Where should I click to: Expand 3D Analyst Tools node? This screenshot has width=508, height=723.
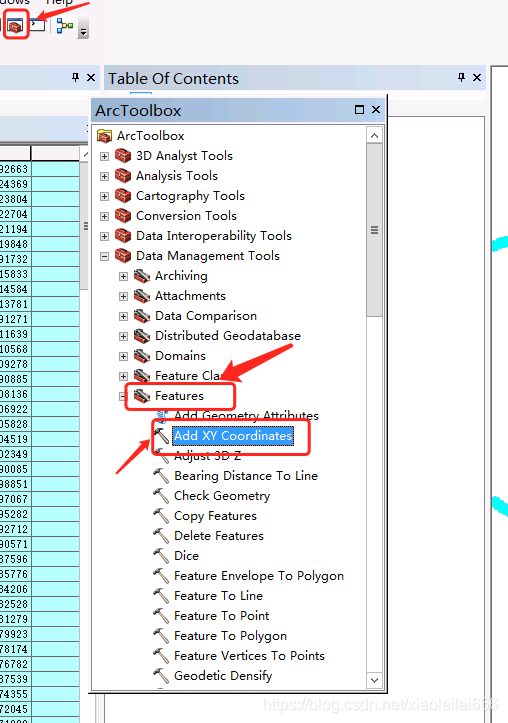tap(105, 156)
